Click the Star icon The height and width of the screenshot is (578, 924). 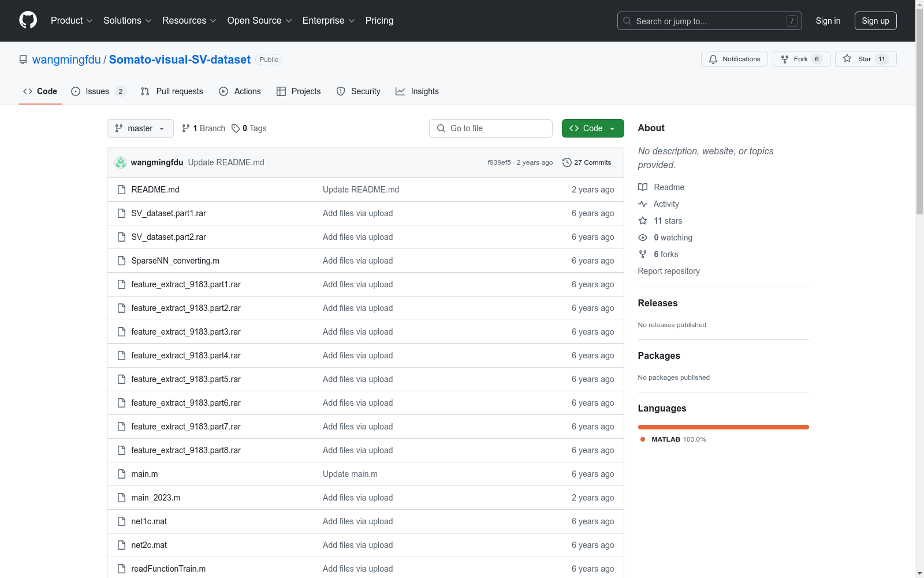tap(847, 58)
